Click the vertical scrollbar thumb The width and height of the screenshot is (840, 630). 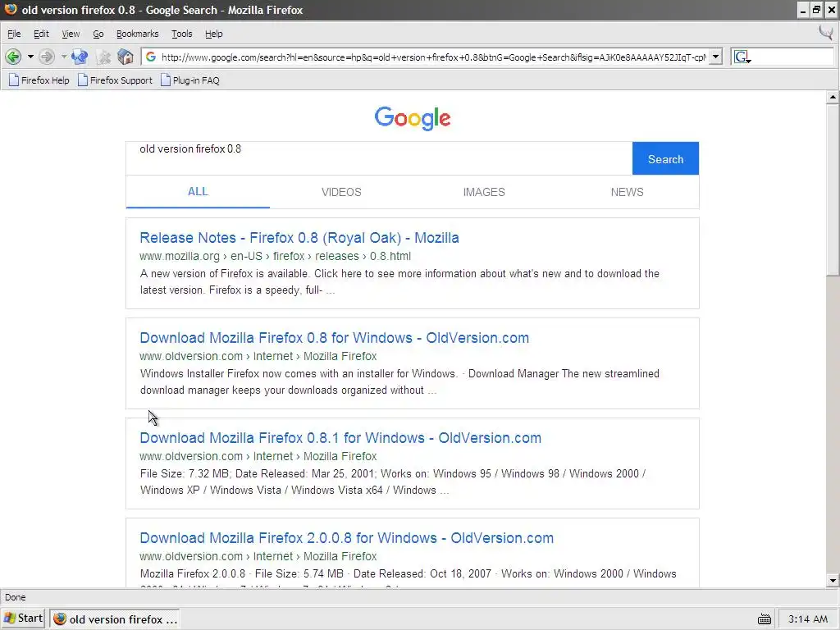coord(833,190)
